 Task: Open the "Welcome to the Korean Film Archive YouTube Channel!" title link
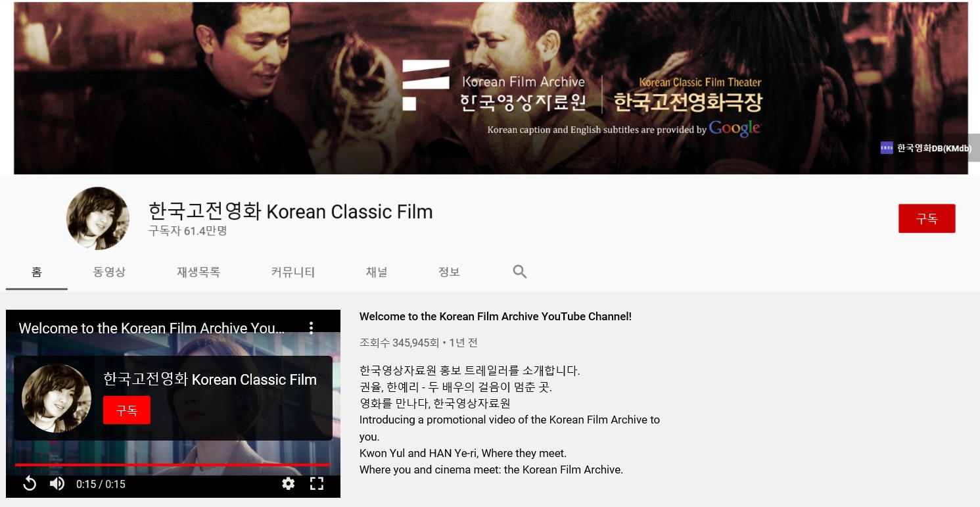pyautogui.click(x=496, y=316)
